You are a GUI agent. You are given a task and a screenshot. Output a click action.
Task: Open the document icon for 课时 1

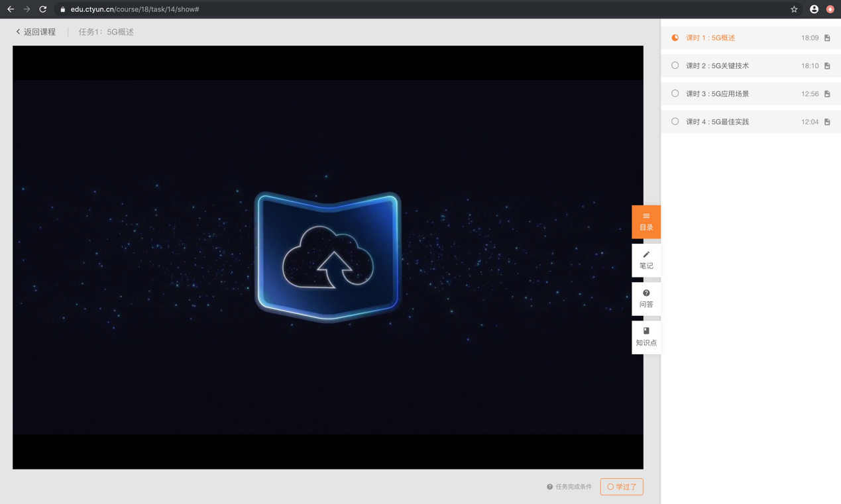[x=827, y=38]
